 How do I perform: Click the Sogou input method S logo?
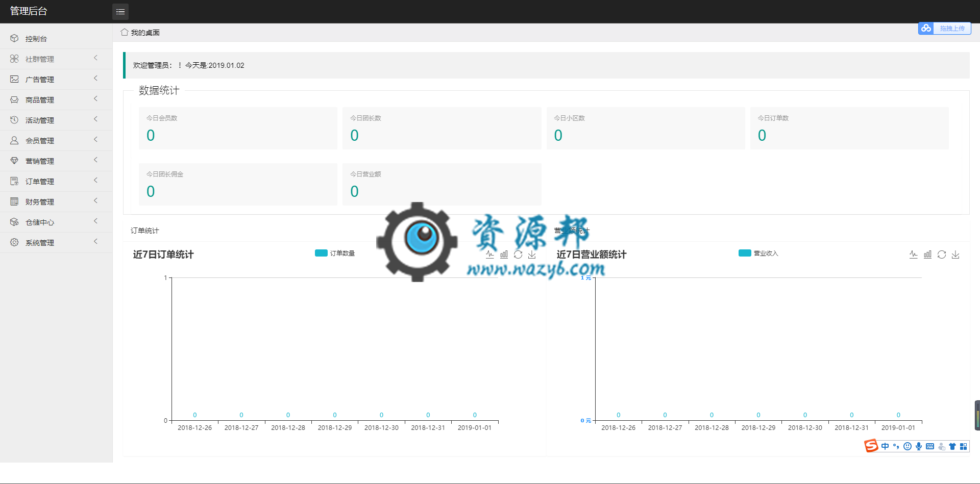tap(871, 446)
